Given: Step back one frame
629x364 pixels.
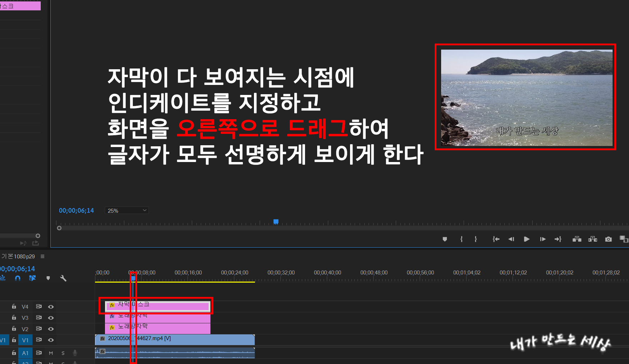Looking at the screenshot, I should [x=511, y=239].
